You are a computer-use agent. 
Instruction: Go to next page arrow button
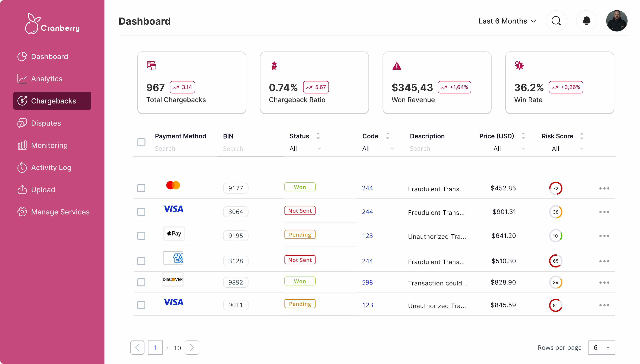click(192, 348)
